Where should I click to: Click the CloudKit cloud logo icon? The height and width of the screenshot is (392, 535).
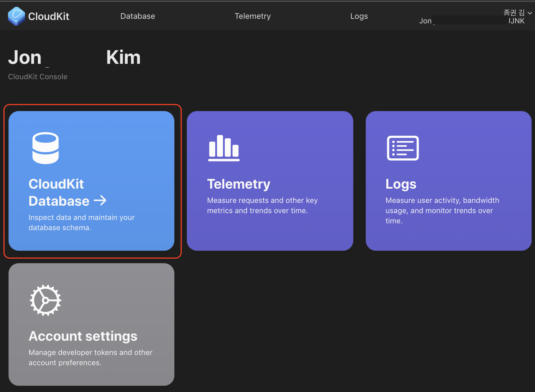17,16
